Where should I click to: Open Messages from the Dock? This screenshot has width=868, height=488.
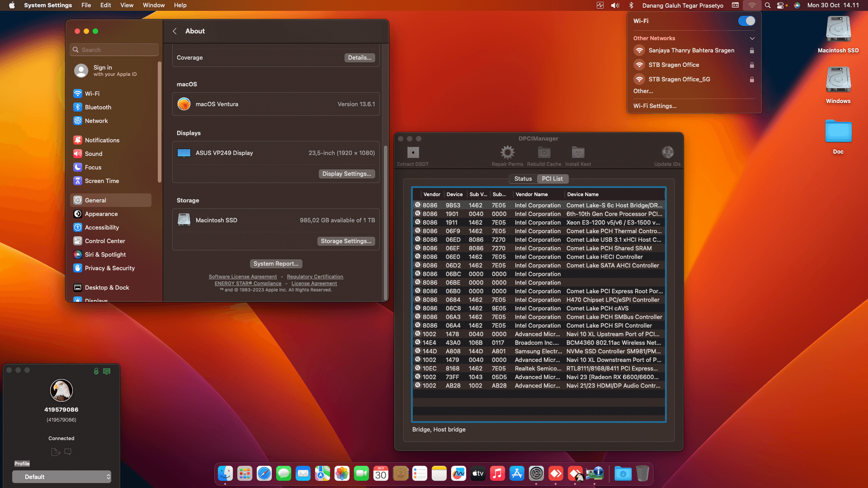pyautogui.click(x=283, y=474)
